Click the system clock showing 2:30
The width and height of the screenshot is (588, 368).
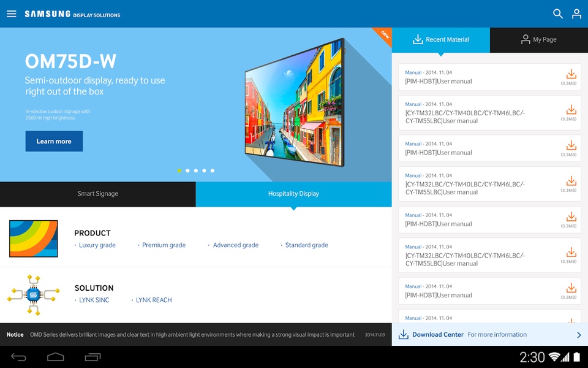click(x=532, y=357)
